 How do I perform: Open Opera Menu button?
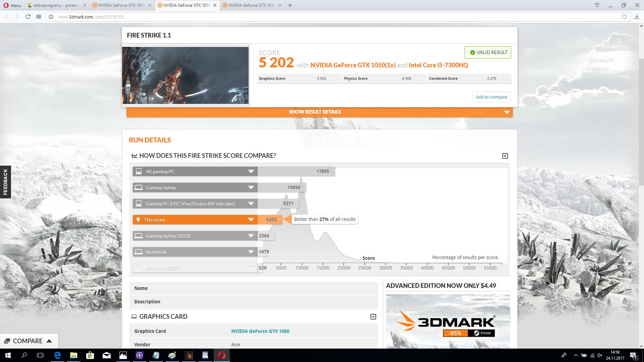coord(12,5)
